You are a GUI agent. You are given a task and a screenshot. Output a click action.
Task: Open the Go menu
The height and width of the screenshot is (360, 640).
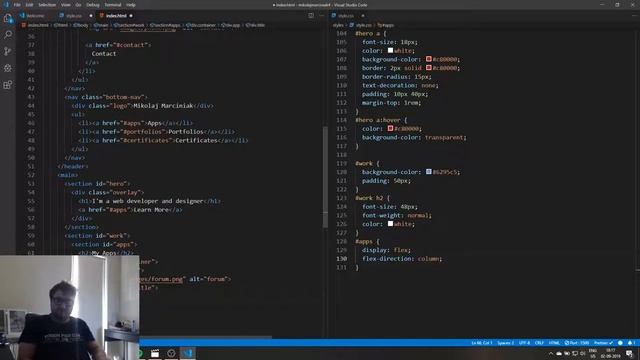click(x=78, y=5)
